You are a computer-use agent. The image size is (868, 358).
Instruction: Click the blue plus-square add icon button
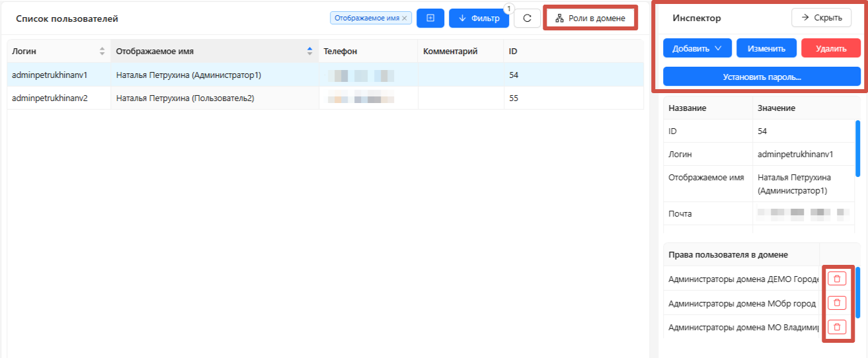point(430,18)
